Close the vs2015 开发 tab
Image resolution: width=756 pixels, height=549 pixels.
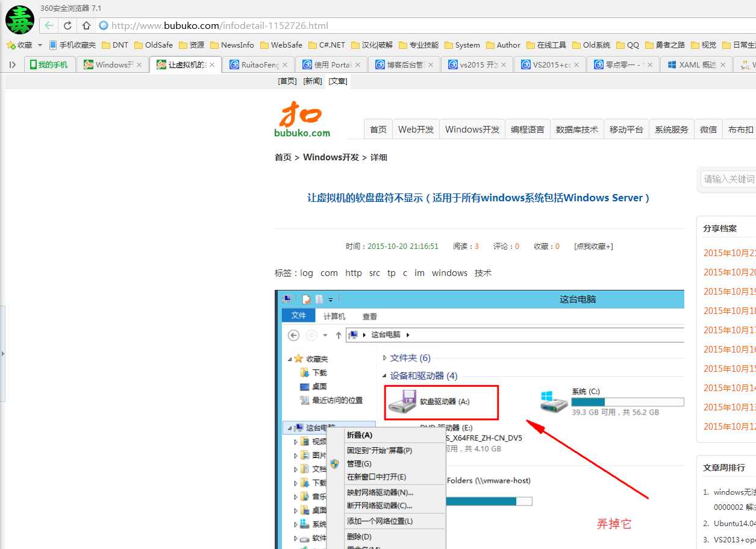click(x=504, y=64)
